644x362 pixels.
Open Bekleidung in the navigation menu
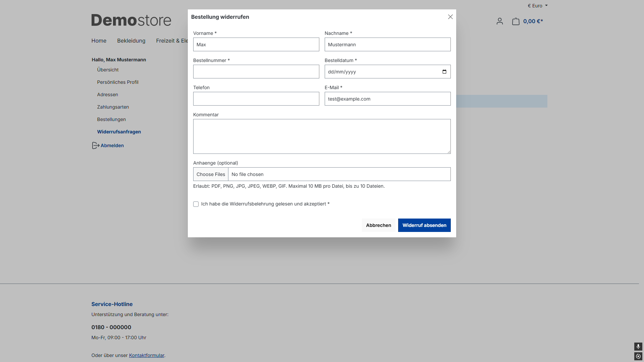(131, 41)
